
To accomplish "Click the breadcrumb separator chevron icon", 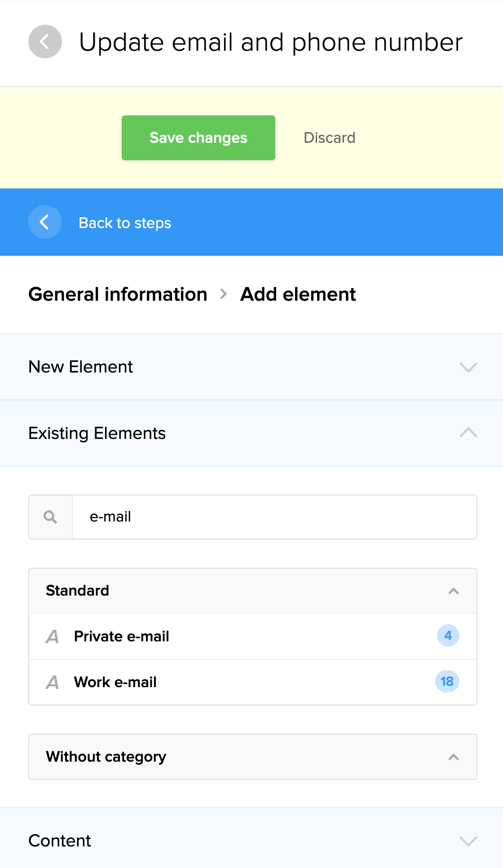I will pyautogui.click(x=224, y=294).
